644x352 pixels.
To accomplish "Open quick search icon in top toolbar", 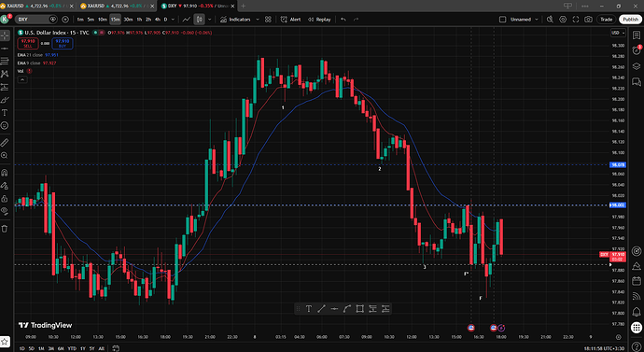I will 550,20.
